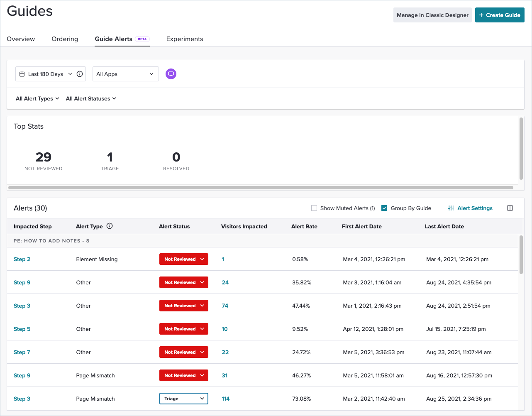This screenshot has width=532, height=416.
Task: Click the First Alert Date column header
Action: pyautogui.click(x=362, y=226)
